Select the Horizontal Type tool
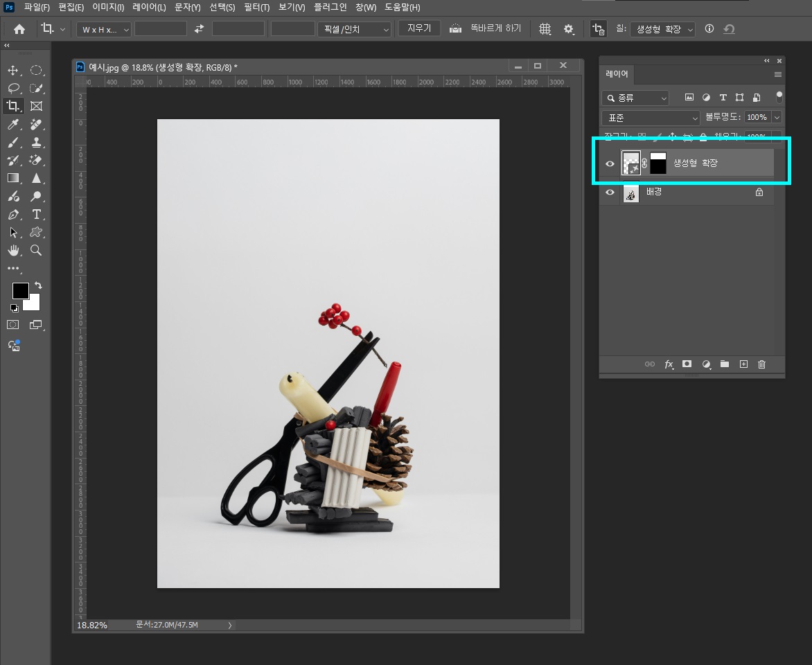The width and height of the screenshot is (812, 665). [36, 215]
